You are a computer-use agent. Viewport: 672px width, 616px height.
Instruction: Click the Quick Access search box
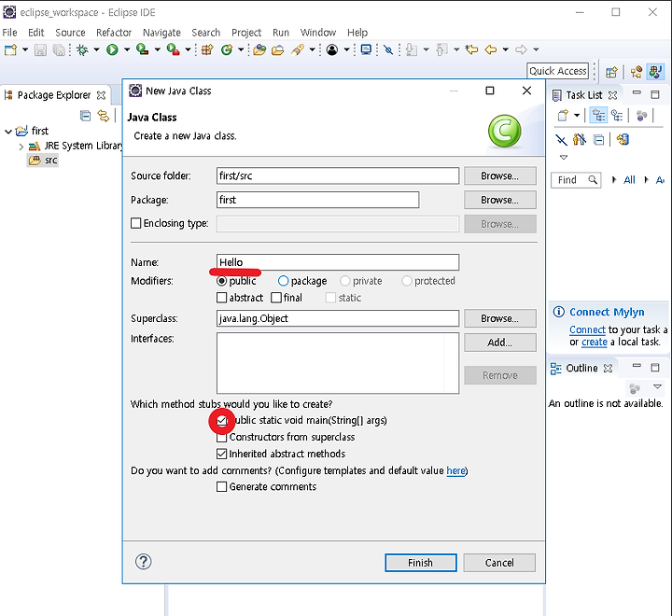557,71
